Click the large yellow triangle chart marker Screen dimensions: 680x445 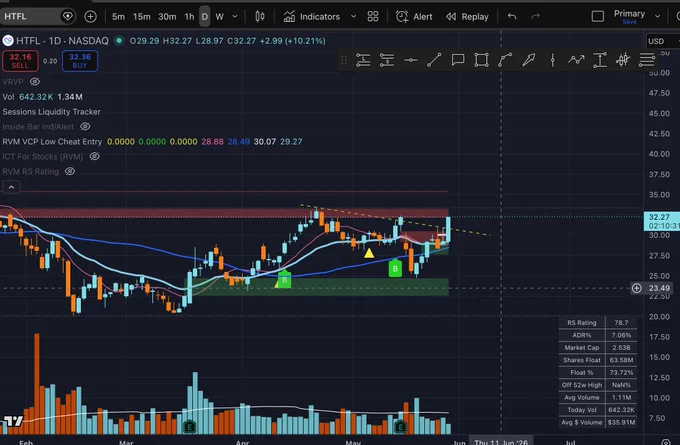click(x=369, y=253)
